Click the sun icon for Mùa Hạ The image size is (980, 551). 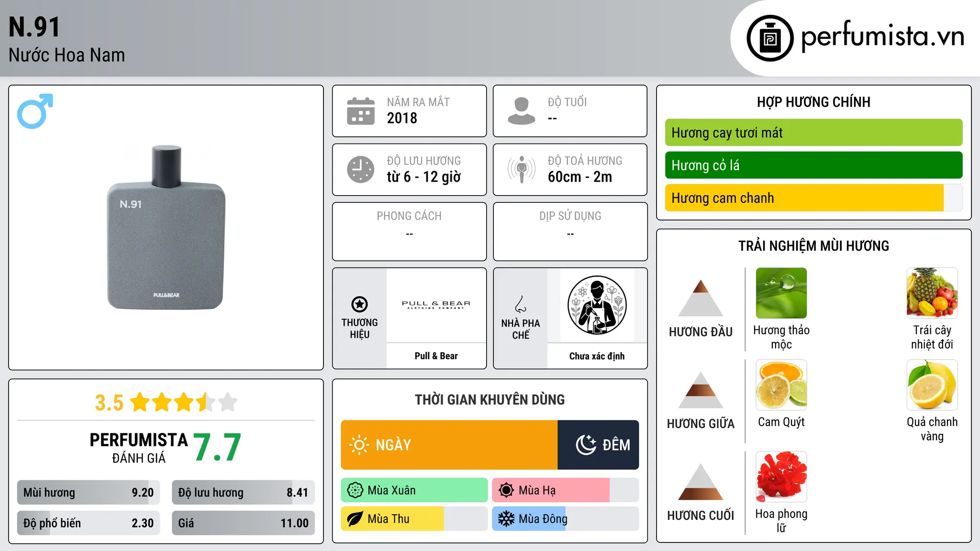[506, 490]
